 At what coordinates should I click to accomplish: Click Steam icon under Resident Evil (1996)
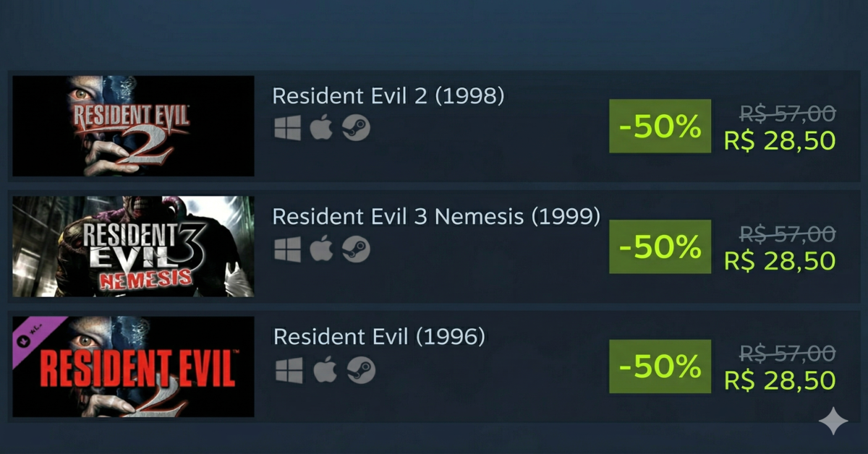(x=361, y=370)
